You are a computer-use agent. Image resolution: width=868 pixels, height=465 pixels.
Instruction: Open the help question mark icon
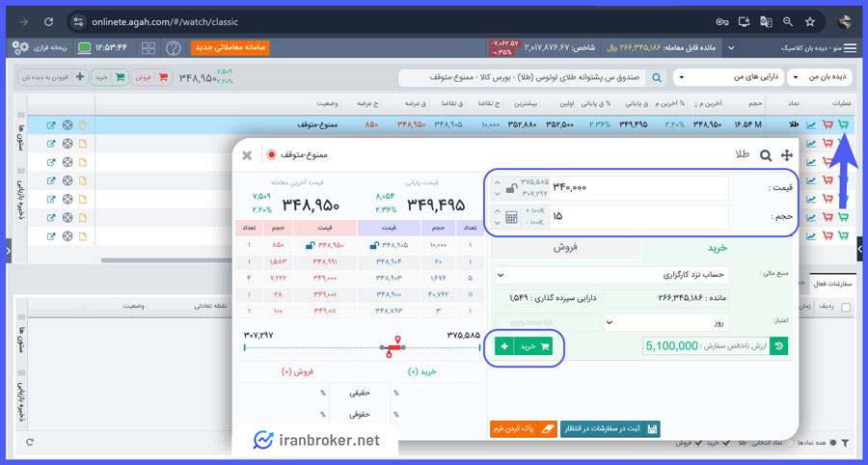coord(174,48)
